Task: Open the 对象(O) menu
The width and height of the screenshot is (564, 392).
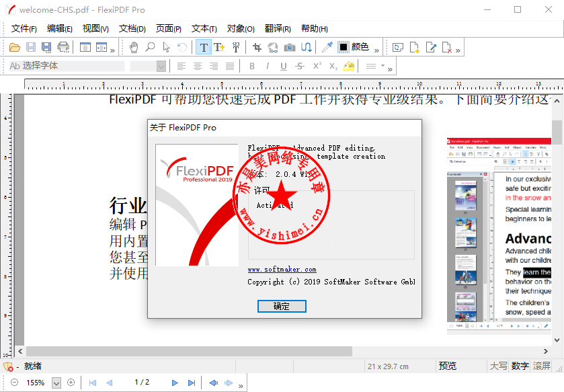Action: (x=241, y=28)
